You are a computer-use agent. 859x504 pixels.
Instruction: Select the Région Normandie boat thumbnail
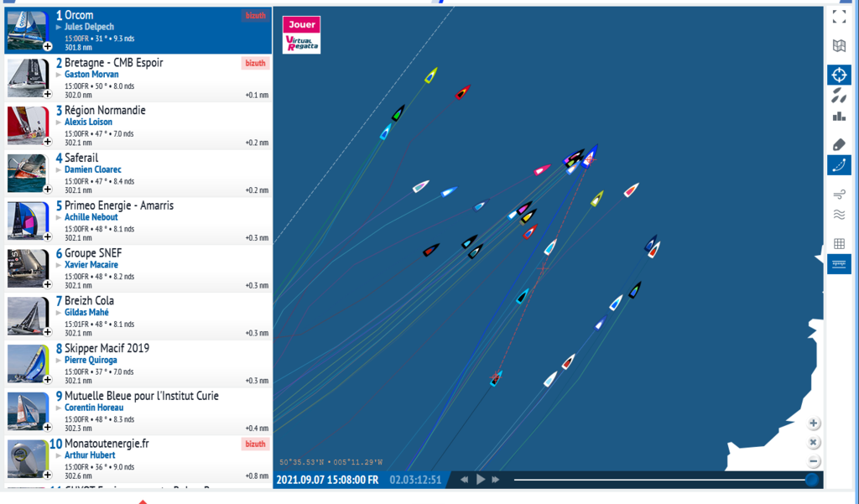pos(28,126)
